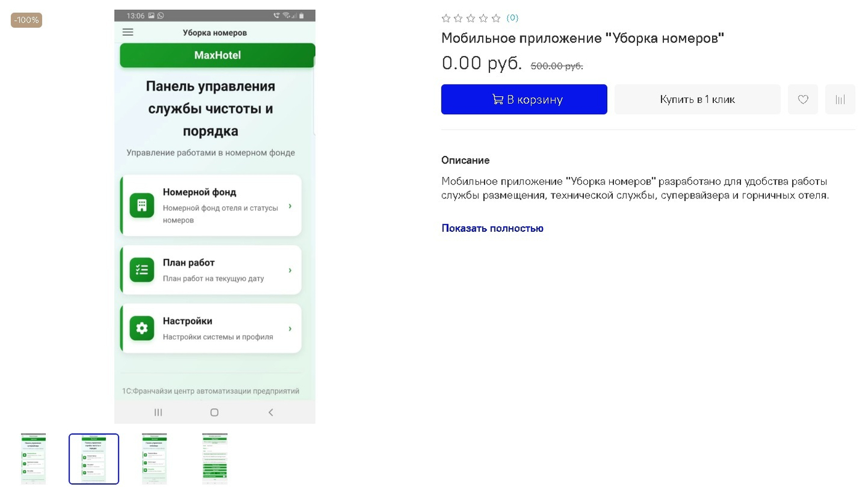Rate the product with the first star
868x487 pixels.
coord(446,18)
